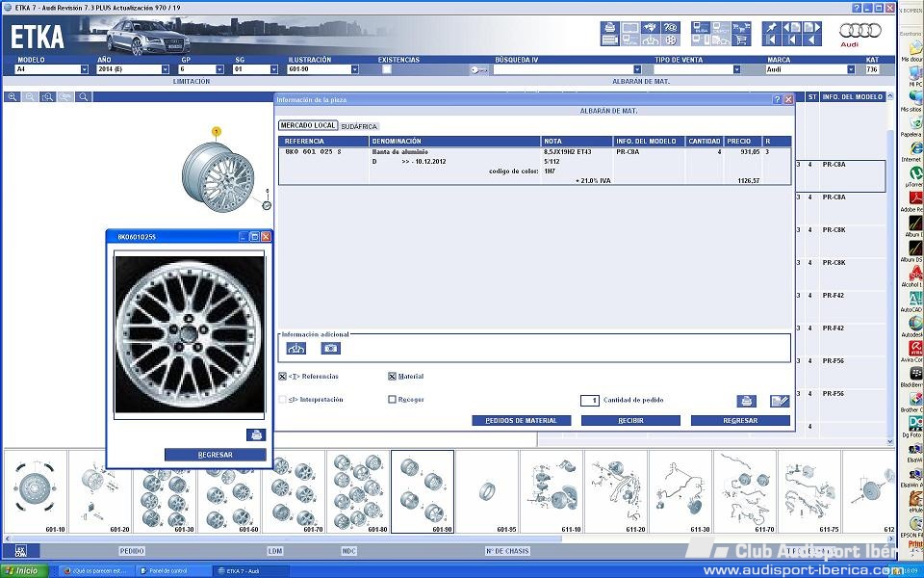The image size is (924, 578).
Task: Open the SG dropdown
Action: click(274, 69)
